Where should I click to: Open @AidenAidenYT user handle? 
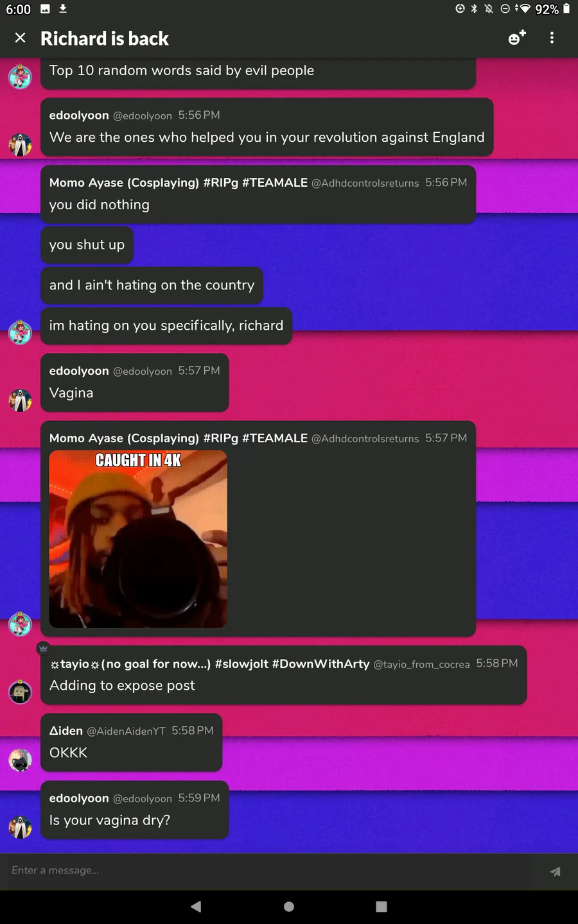point(126,732)
